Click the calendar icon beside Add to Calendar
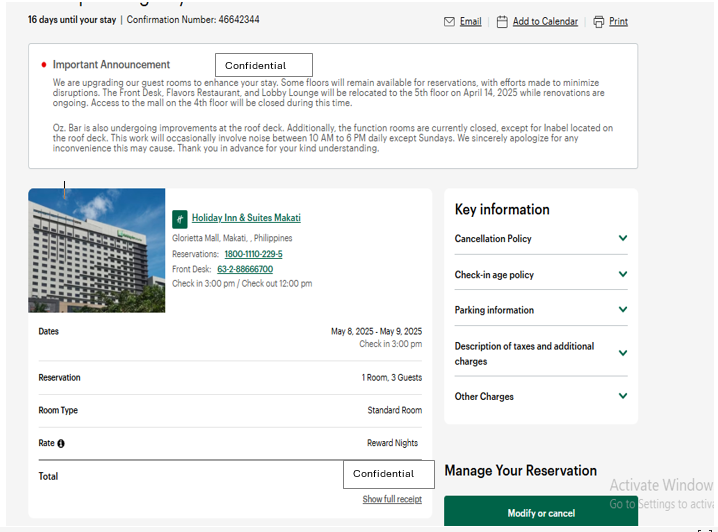The width and height of the screenshot is (718, 532). click(502, 22)
